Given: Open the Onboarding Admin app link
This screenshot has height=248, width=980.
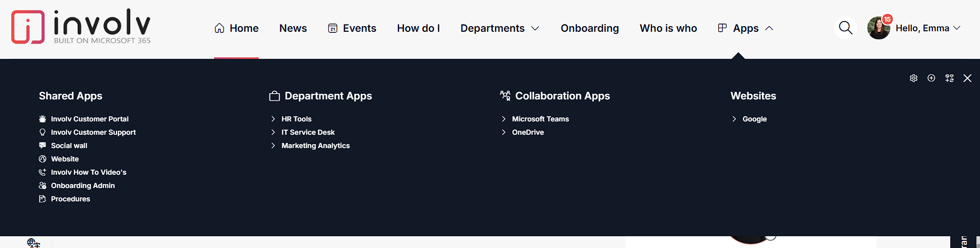Looking at the screenshot, I should 82,185.
